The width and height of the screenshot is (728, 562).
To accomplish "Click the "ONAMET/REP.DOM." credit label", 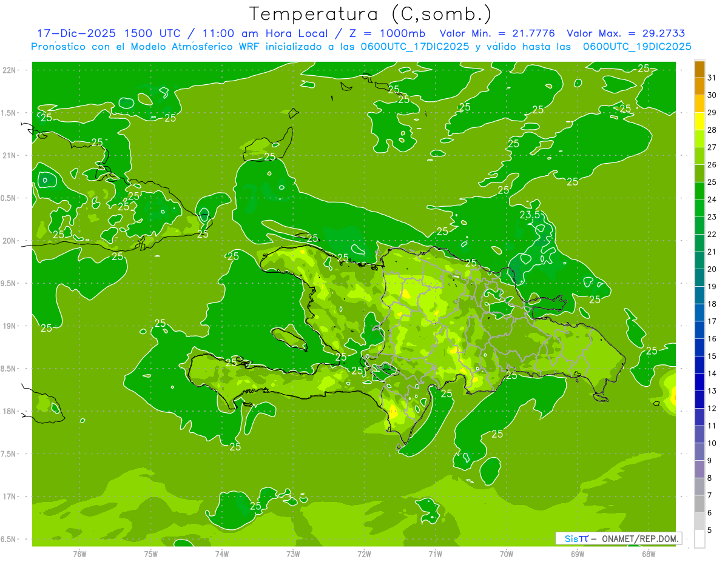I will point(640,538).
